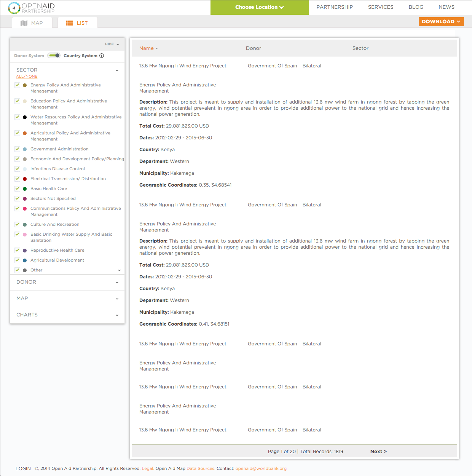Open PARTNERSHIP menu
This screenshot has height=476, width=472.
pyautogui.click(x=335, y=7)
